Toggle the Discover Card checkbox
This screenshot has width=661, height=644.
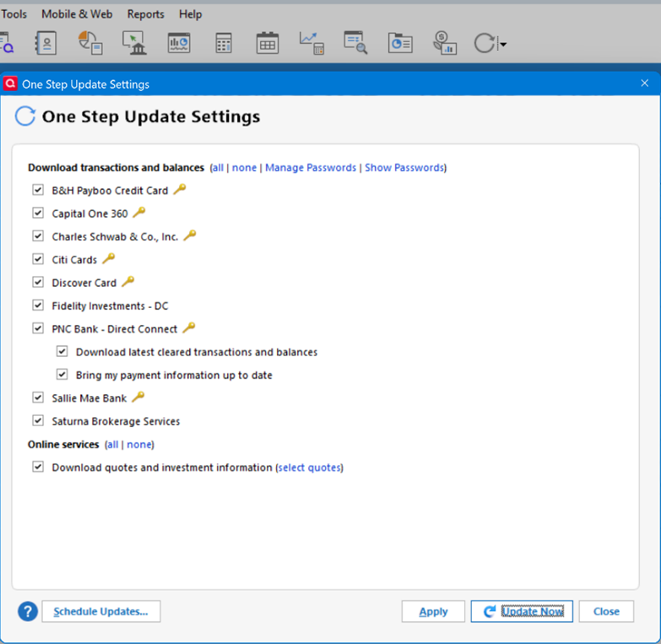click(38, 282)
